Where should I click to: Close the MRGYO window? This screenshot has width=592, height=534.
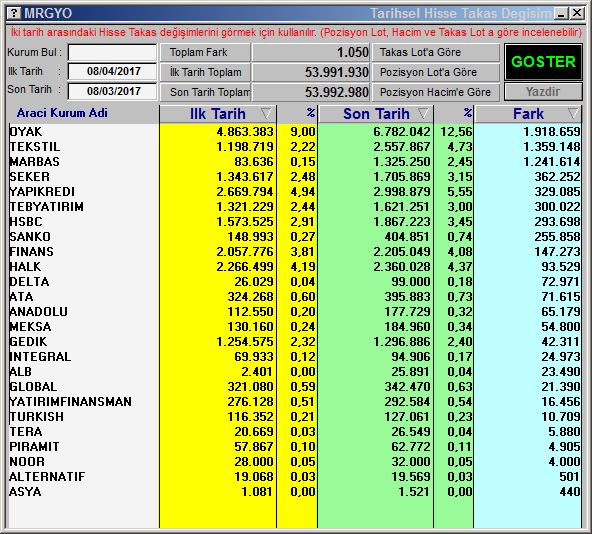click(x=577, y=14)
